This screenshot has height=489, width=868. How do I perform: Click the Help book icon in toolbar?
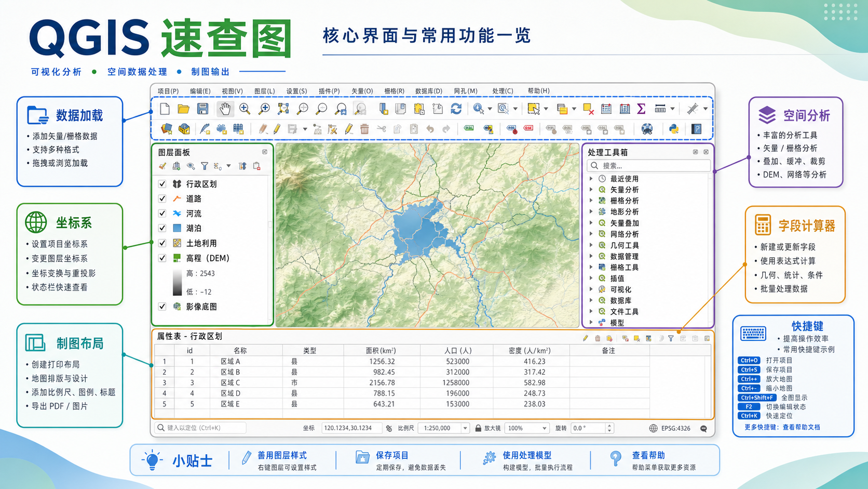click(696, 129)
